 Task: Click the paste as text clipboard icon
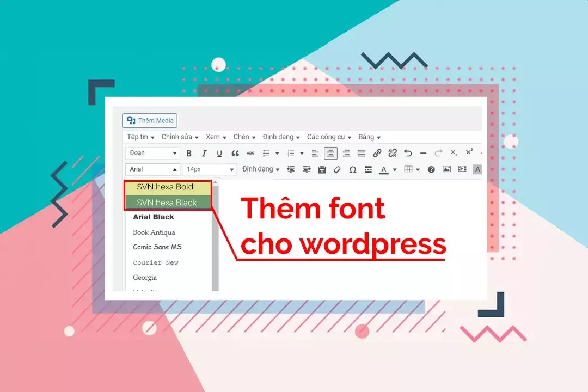click(x=322, y=170)
